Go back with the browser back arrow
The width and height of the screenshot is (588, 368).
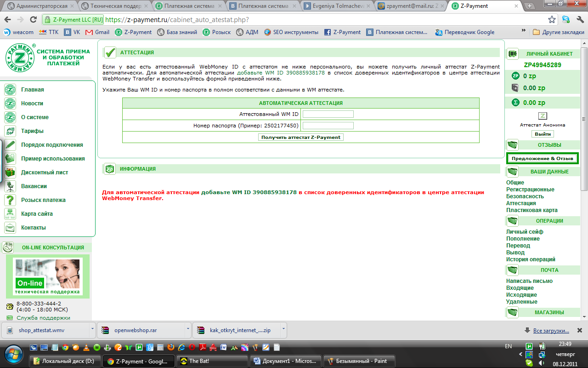click(x=8, y=20)
